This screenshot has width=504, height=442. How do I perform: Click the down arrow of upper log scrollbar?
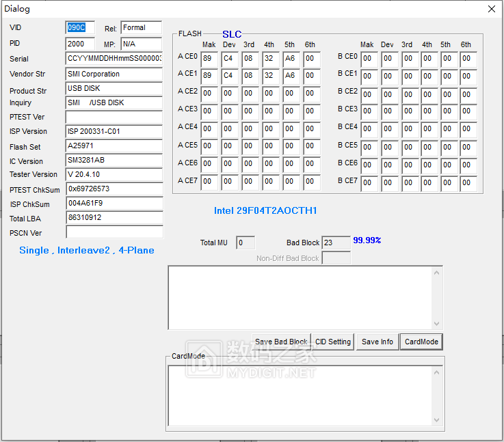(437, 324)
